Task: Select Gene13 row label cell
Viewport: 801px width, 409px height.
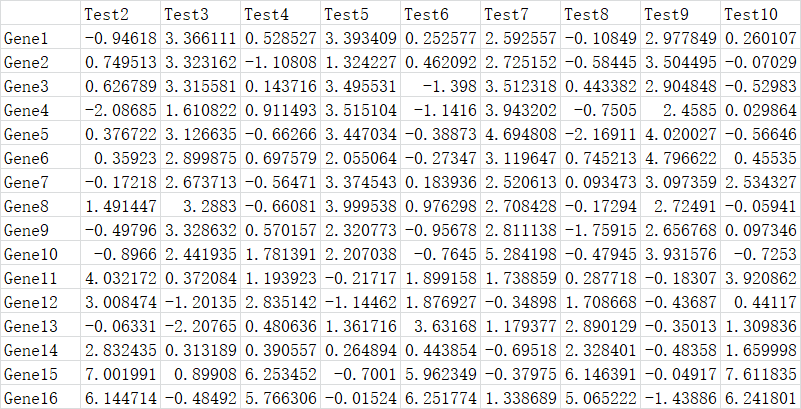Action: tap(40, 326)
